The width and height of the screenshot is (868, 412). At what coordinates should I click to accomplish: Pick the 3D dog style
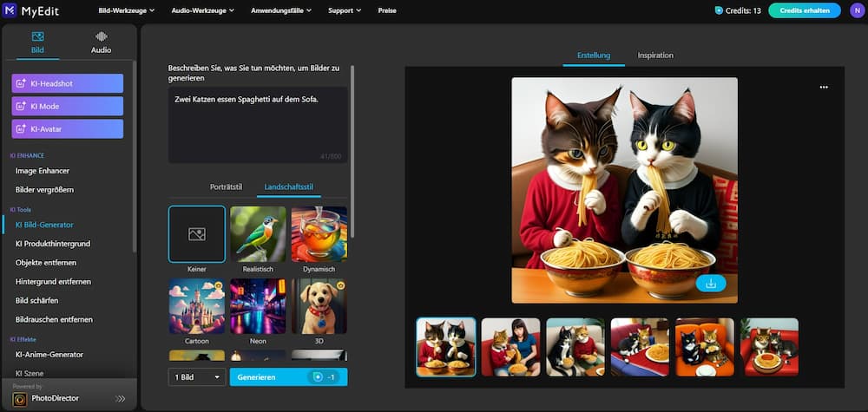point(319,306)
